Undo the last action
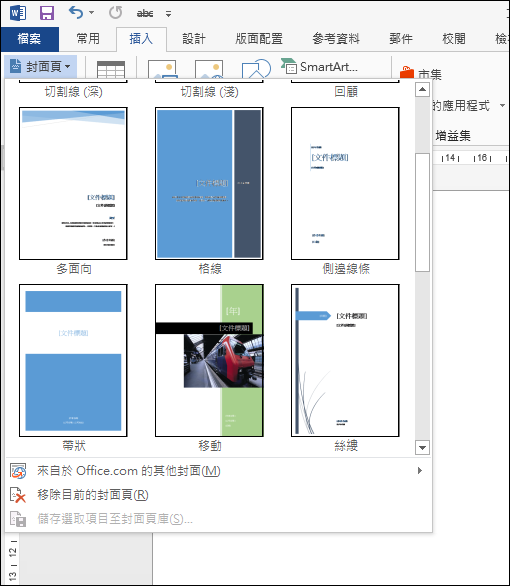The height and width of the screenshot is (586, 510). pos(76,13)
